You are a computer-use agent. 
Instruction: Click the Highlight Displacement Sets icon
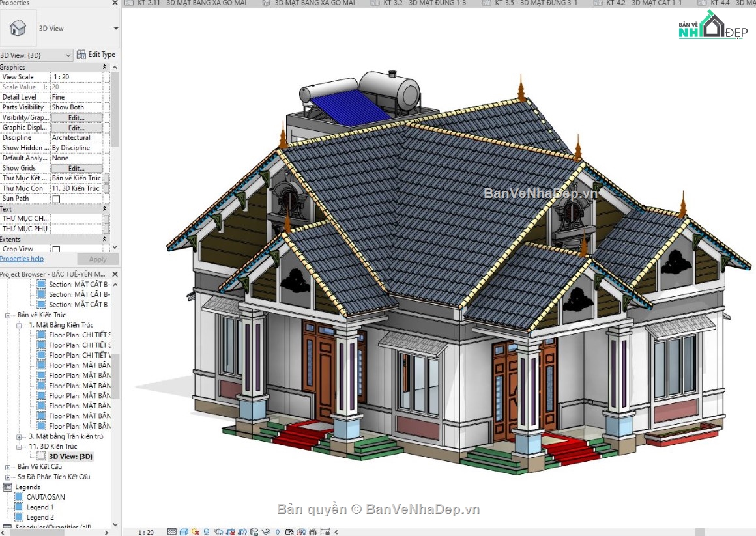[313, 531]
